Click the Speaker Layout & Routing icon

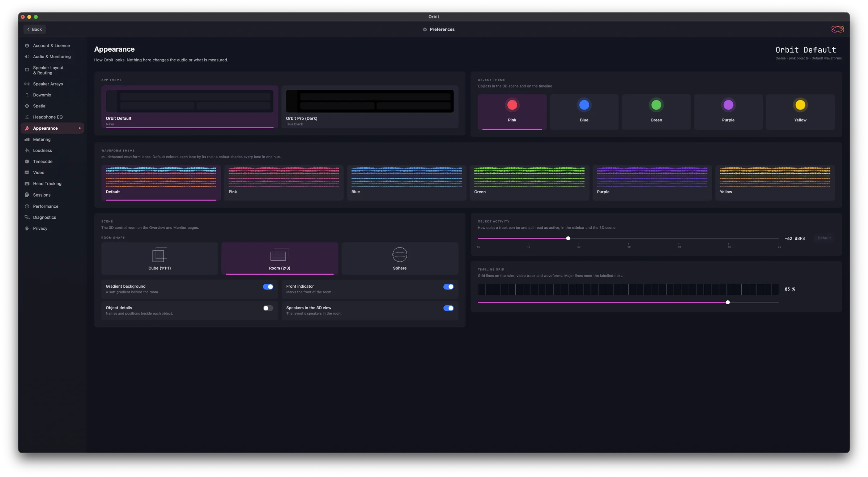tap(27, 70)
